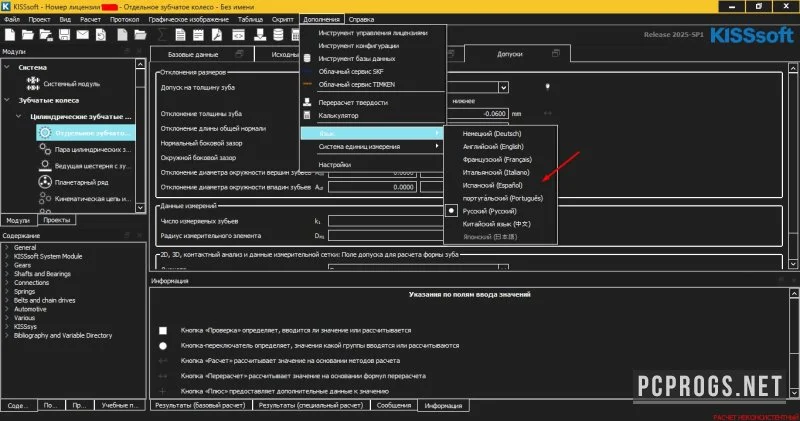
Task: Select the system module icon in Модули tree
Action: click(x=33, y=84)
